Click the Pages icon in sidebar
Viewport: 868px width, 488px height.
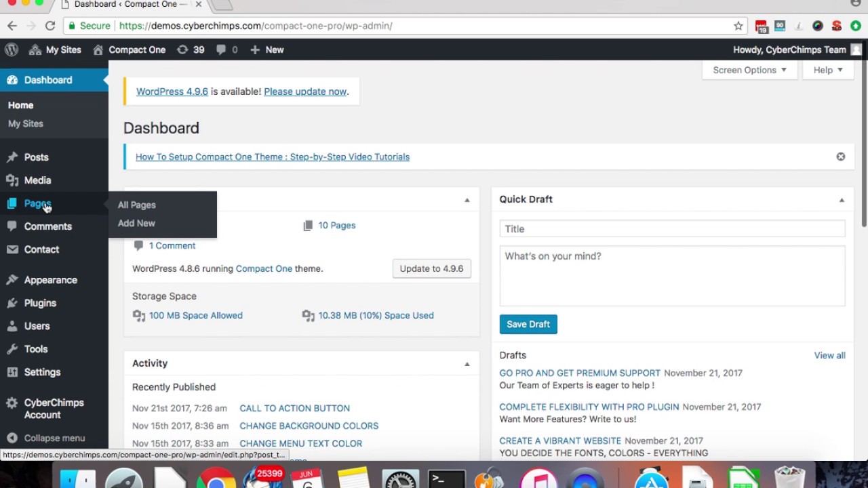(12, 203)
